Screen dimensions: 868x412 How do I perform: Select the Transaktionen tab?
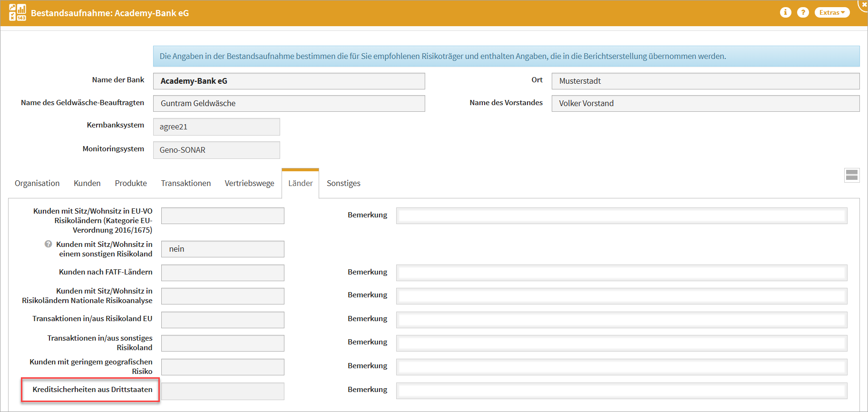pos(185,183)
